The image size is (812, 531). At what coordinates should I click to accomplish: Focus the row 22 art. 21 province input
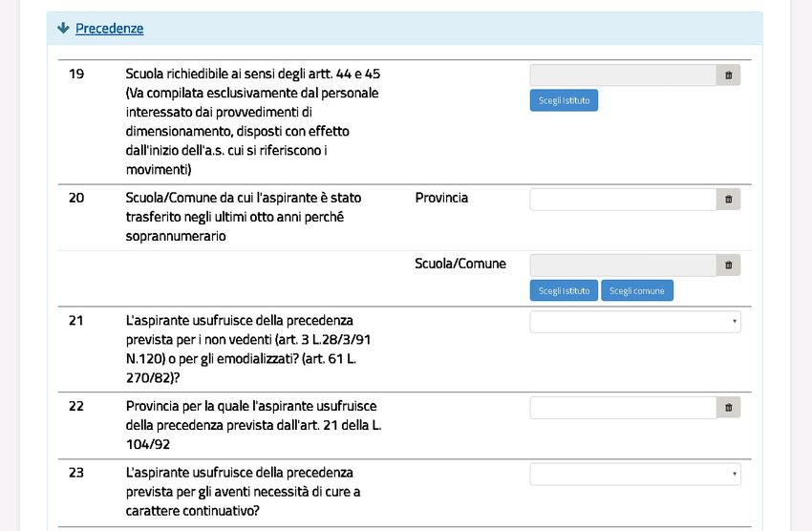[x=623, y=408]
